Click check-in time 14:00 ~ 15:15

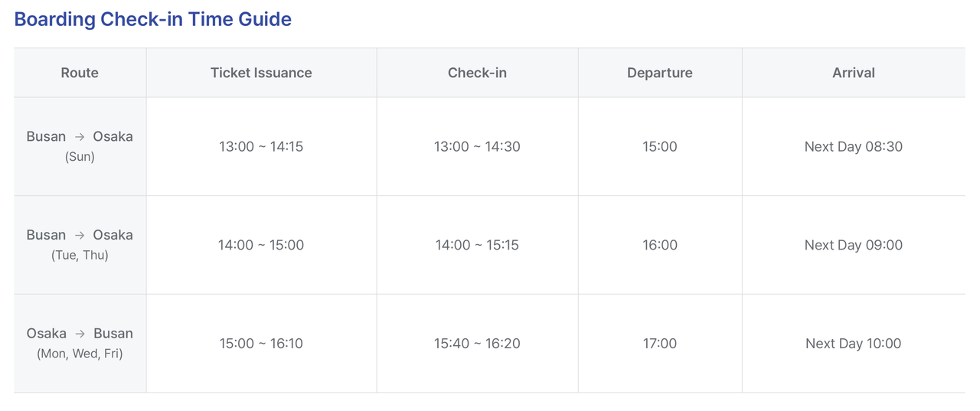click(477, 245)
